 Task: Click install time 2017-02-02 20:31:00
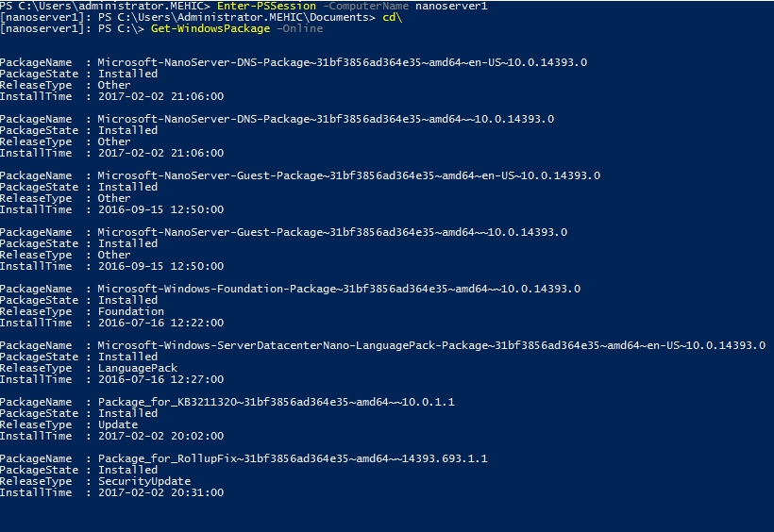(160, 493)
